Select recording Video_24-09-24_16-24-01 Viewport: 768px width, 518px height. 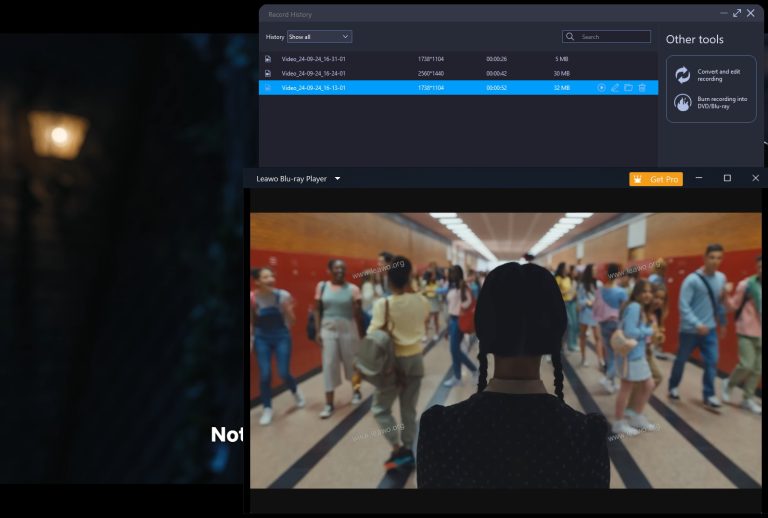pos(458,73)
